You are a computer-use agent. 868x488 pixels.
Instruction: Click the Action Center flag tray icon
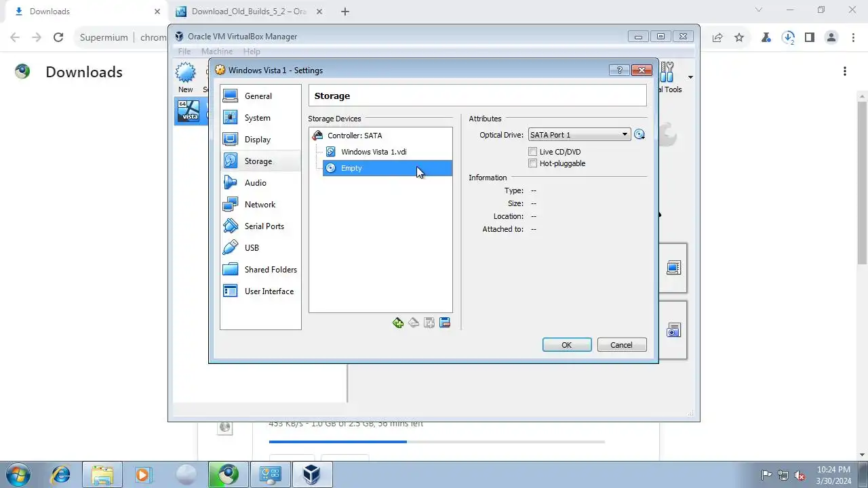tap(767, 475)
